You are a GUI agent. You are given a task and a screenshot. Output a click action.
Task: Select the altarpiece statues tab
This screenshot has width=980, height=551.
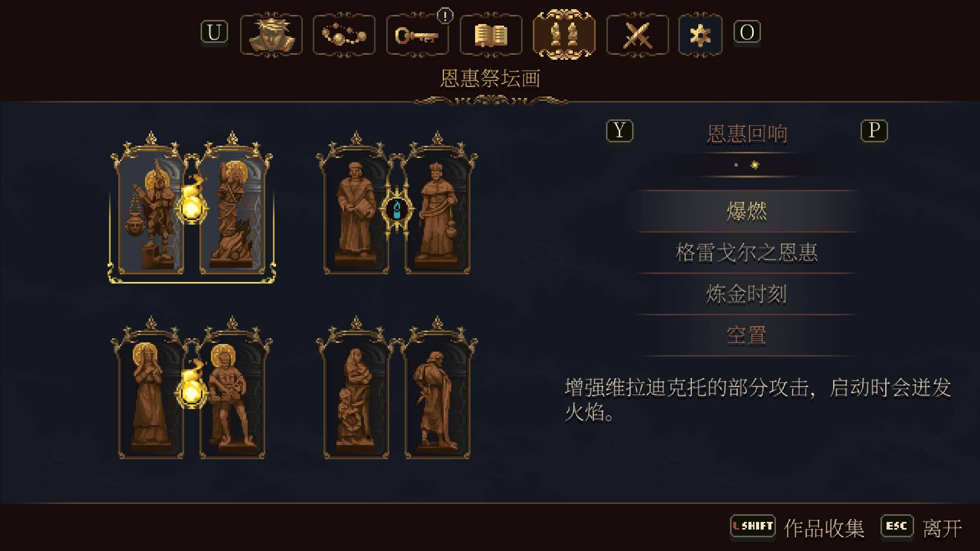click(x=564, y=34)
